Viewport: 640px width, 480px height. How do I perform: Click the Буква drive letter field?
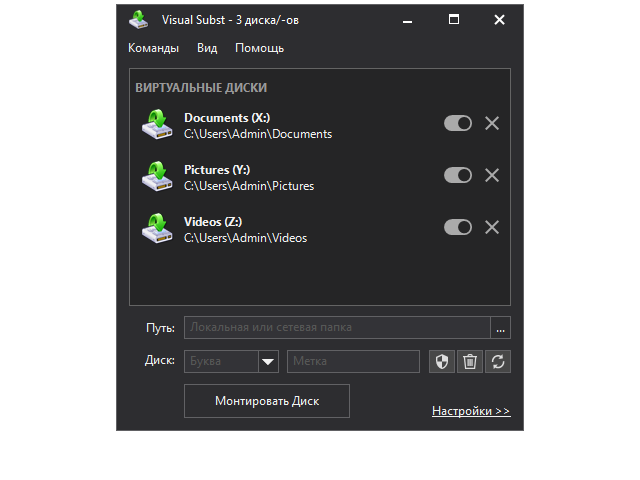pyautogui.click(x=221, y=362)
